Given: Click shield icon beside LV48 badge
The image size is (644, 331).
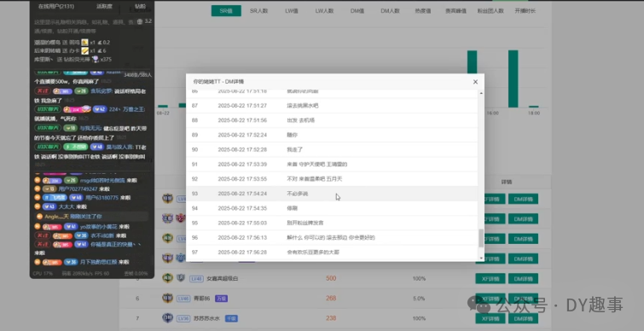Looking at the screenshot, I should (x=181, y=278).
